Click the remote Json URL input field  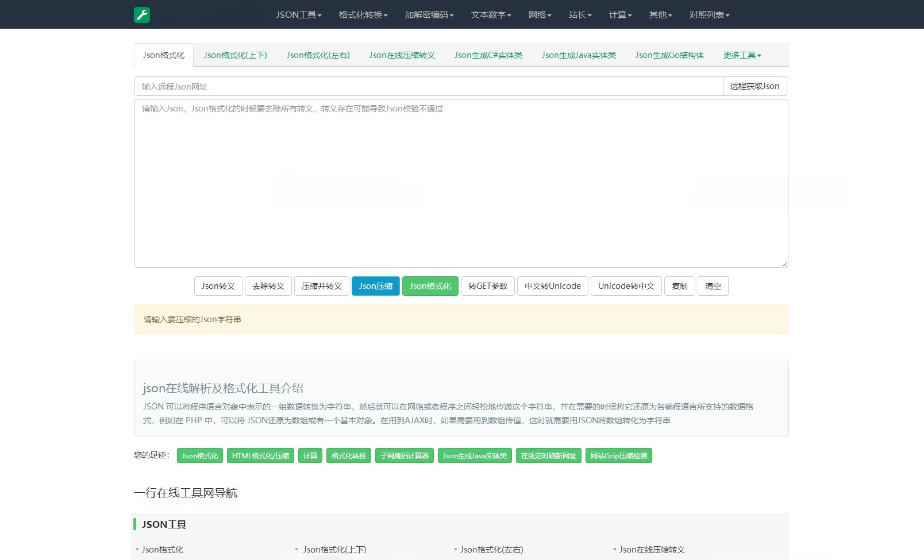point(428,86)
